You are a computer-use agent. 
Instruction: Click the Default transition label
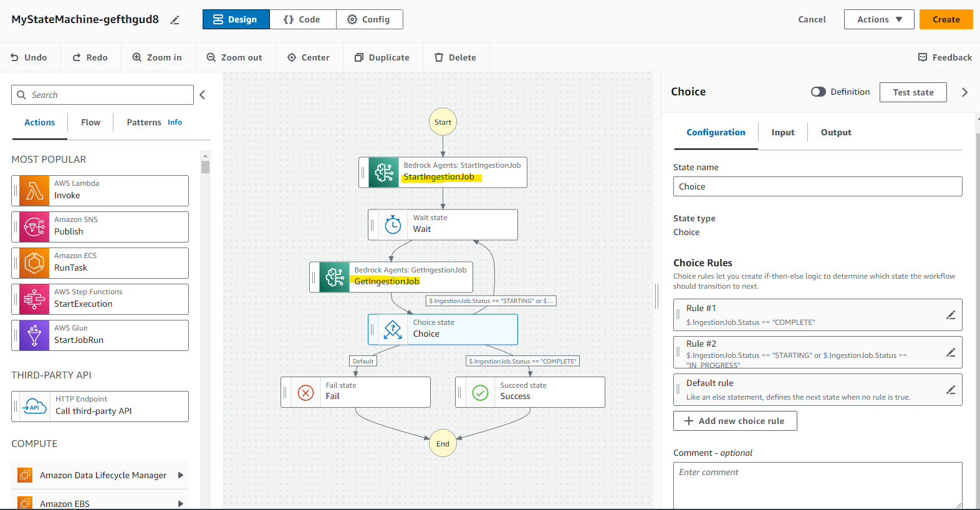(363, 361)
